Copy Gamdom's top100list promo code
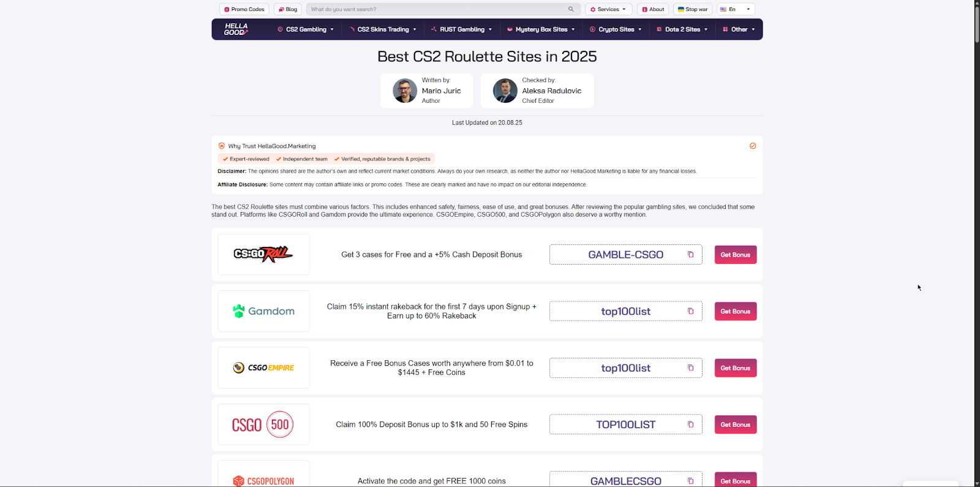Screen dimensions: 980x487 pos(690,311)
